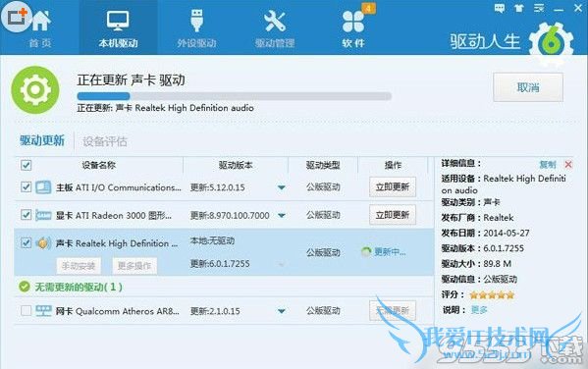
Task: Click the 更多 link beside 说明
Action: (479, 310)
